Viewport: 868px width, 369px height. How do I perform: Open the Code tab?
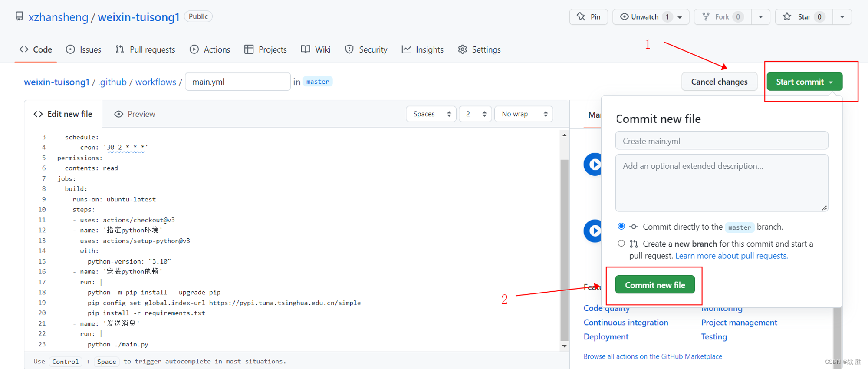coord(36,49)
